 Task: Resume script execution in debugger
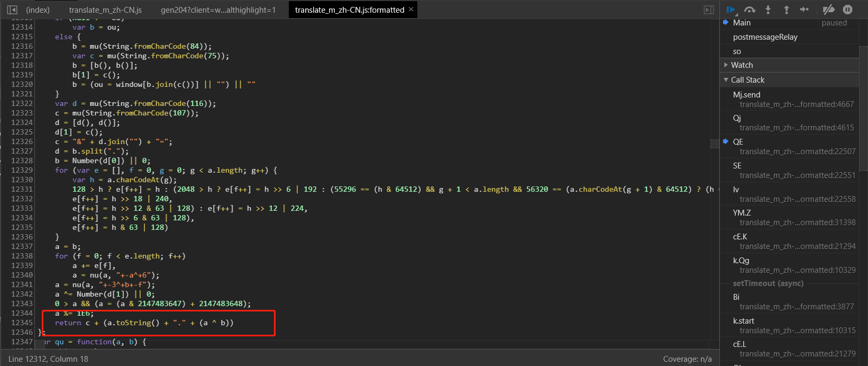[x=731, y=10]
